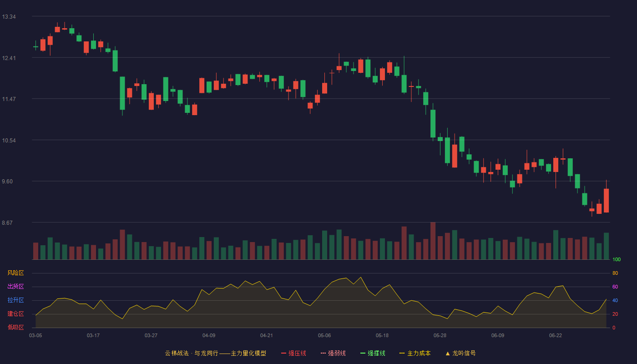This screenshot has height=364, width=637.
Task: Click the tallest red volume bar
Action: pyautogui.click(x=433, y=241)
